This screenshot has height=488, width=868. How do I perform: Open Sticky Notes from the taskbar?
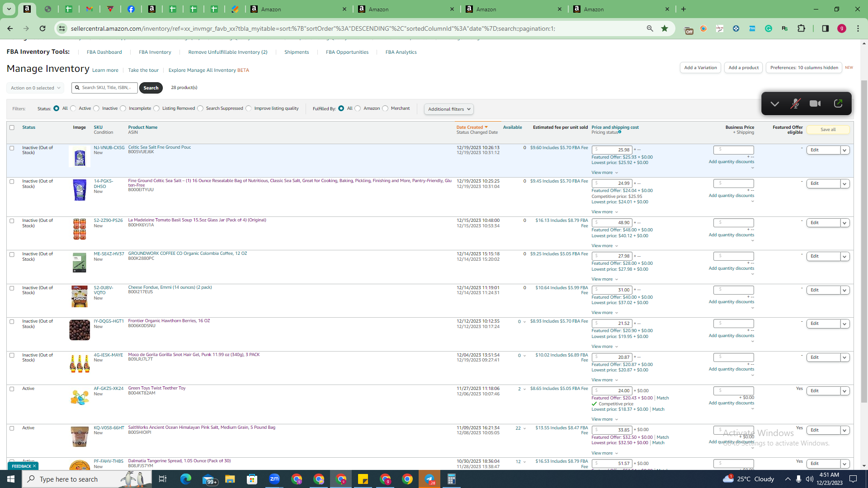pos(363,479)
